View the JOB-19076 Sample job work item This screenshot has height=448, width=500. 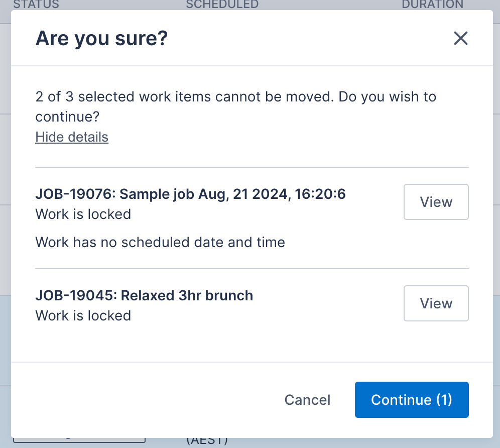click(435, 202)
